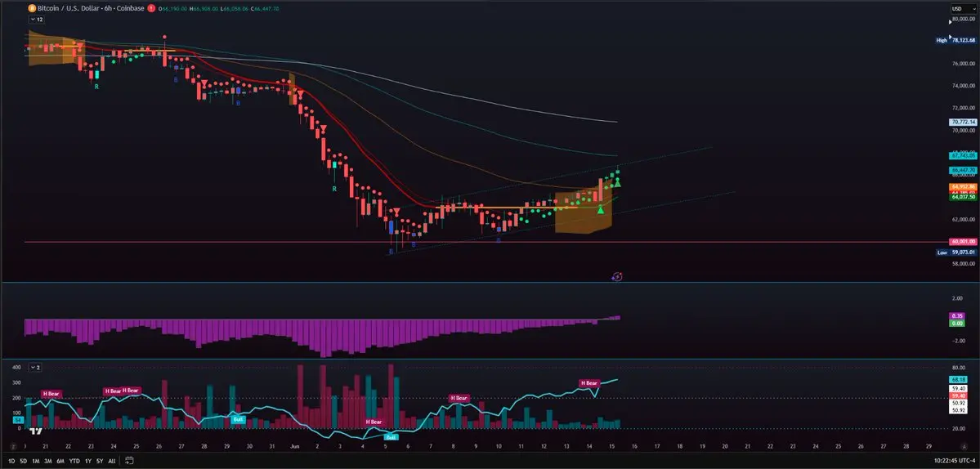
Task: Click the 'Jun' date on time axis
Action: 293,447
